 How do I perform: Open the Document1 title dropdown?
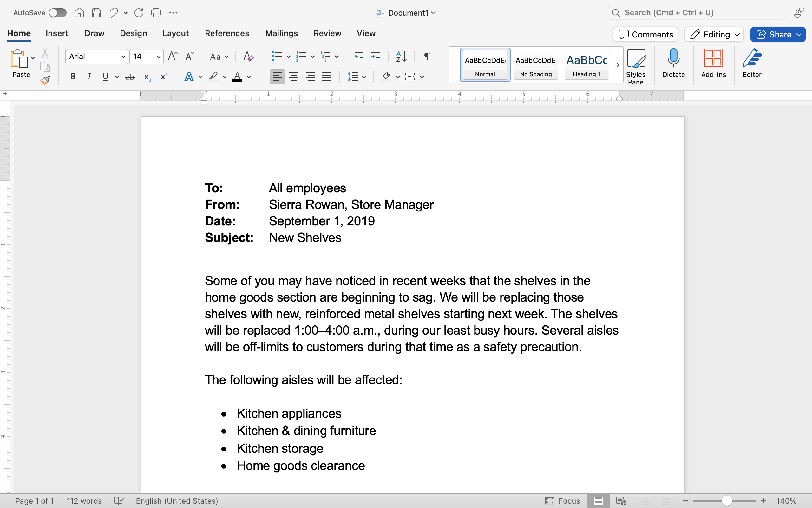433,13
